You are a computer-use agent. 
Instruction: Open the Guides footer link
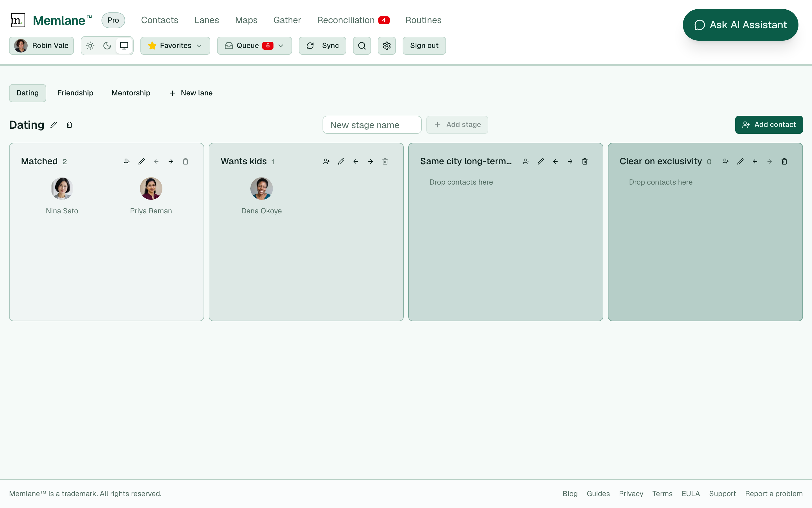[598, 494]
